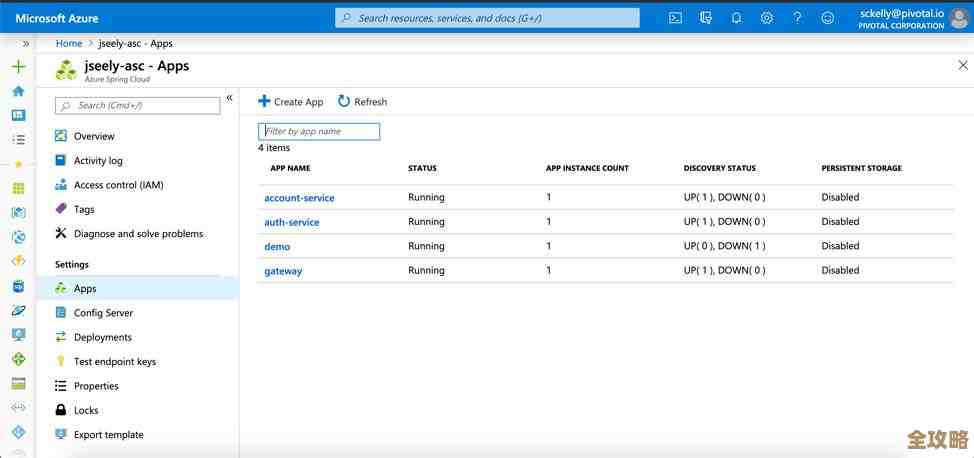The width and height of the screenshot is (974, 458).
Task: Click the Create App button
Action: tap(291, 102)
